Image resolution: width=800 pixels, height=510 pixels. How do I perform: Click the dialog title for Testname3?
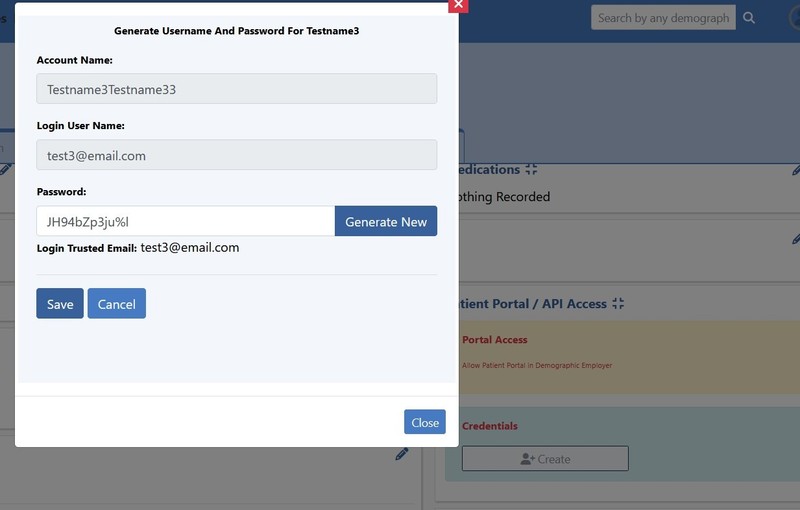click(237, 31)
